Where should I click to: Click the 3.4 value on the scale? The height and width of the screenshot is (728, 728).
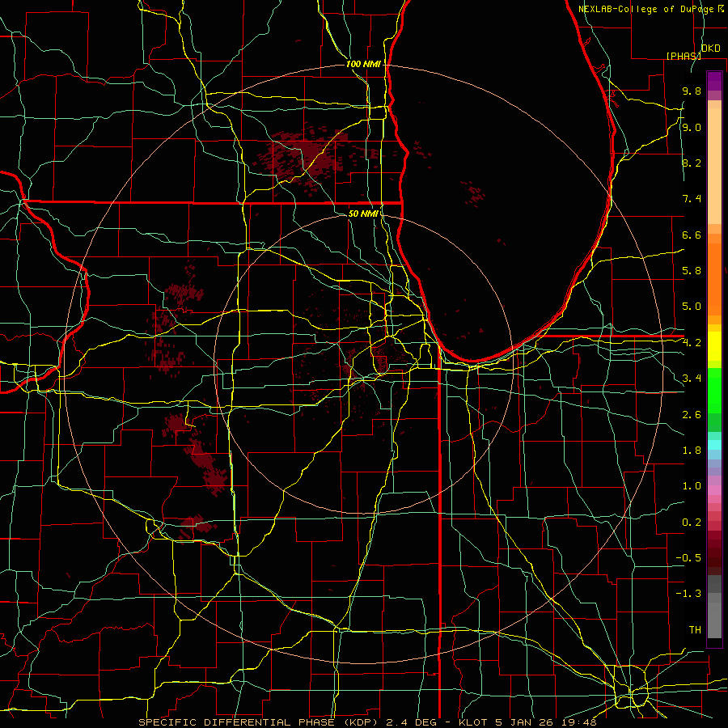[692, 379]
